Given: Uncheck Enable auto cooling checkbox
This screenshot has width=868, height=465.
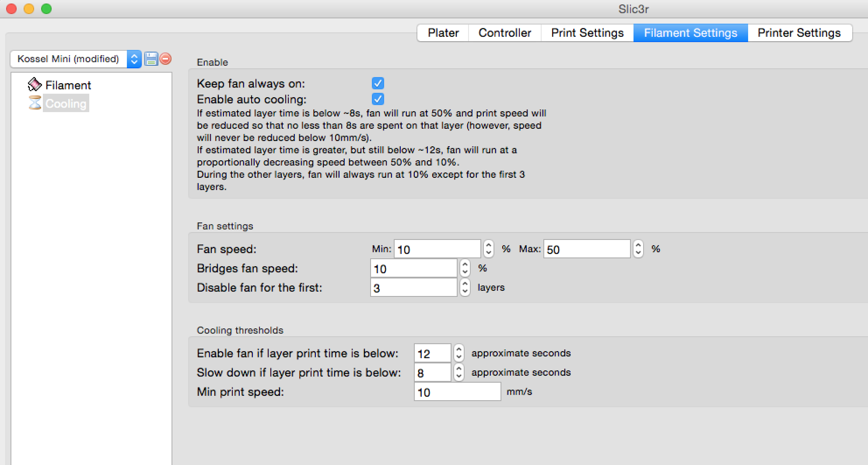Looking at the screenshot, I should 378,99.
